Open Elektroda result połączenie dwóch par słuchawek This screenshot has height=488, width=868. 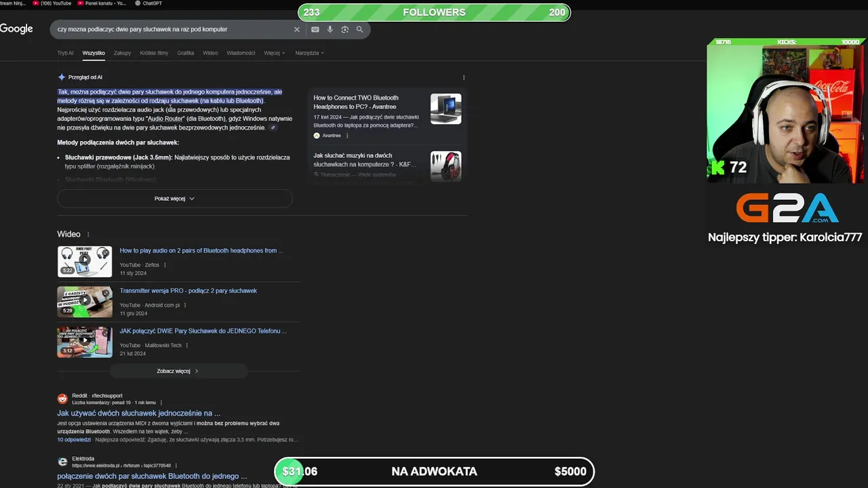point(152,476)
